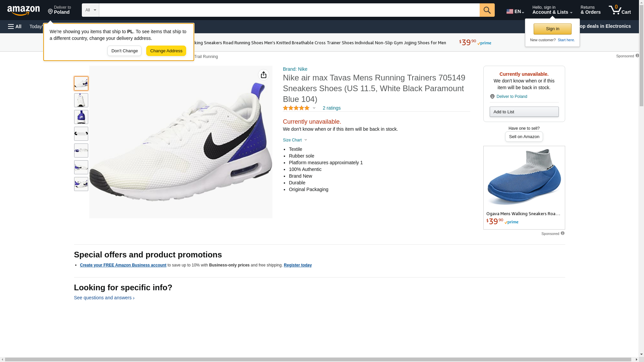Select the third shoe thumbnail image
Screen dimensions: 644x362
[x=81, y=117]
